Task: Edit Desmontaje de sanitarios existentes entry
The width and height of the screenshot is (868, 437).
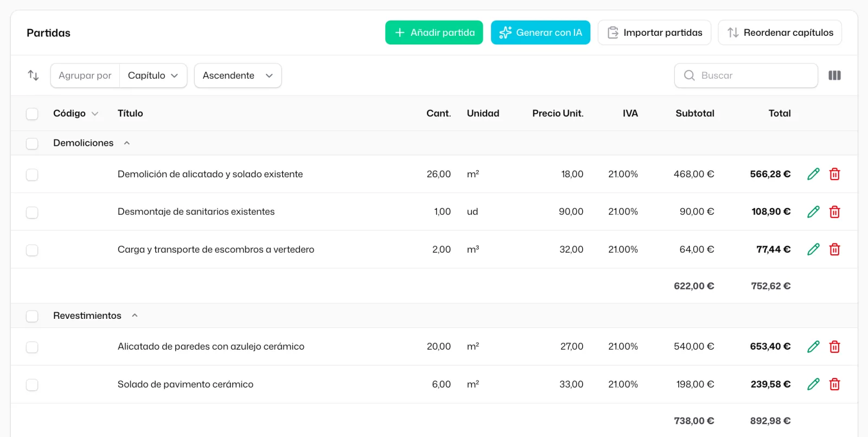Action: coord(813,212)
